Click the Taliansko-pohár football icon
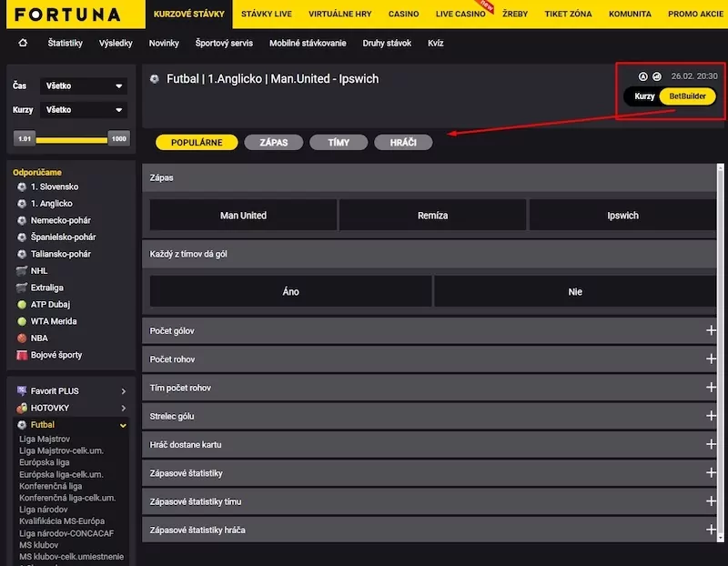The image size is (728, 566). coord(22,254)
